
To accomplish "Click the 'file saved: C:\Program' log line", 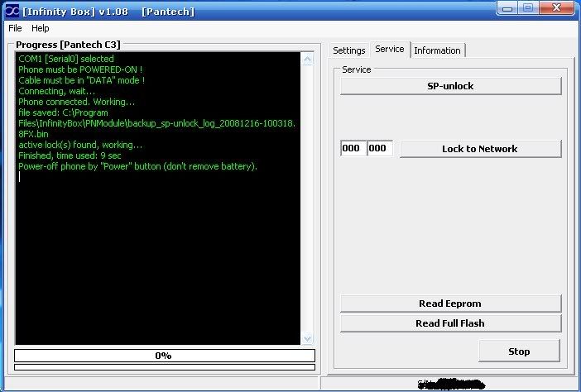I will click(64, 112).
